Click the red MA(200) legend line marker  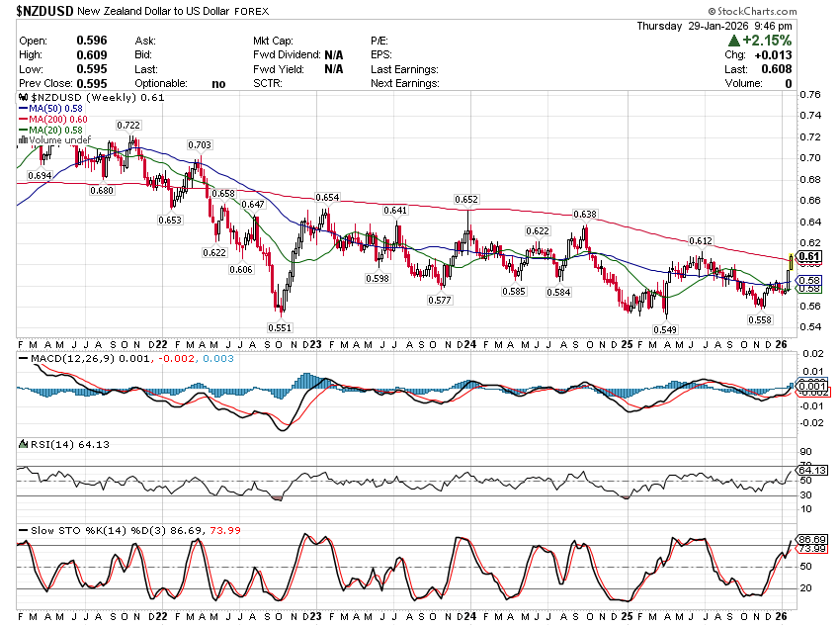coord(23,120)
